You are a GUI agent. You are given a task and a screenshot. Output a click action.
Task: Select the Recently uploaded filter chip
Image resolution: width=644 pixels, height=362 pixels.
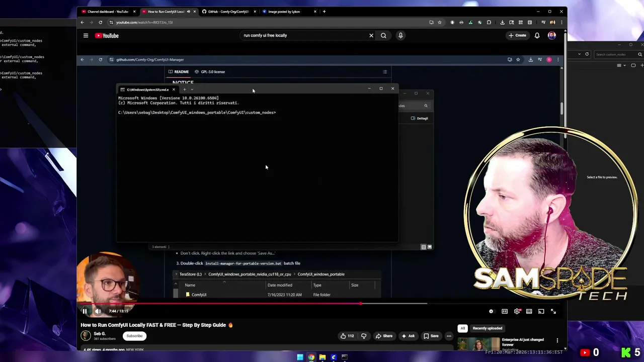tap(487, 328)
